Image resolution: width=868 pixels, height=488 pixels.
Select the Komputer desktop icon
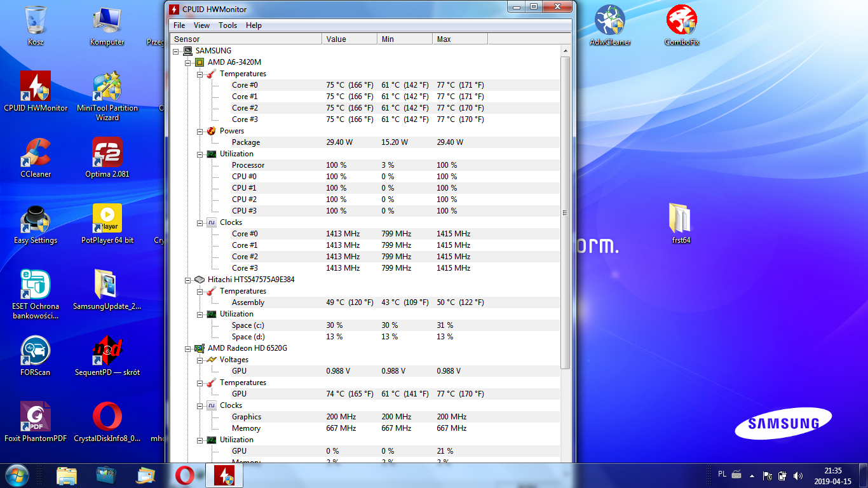(x=107, y=25)
